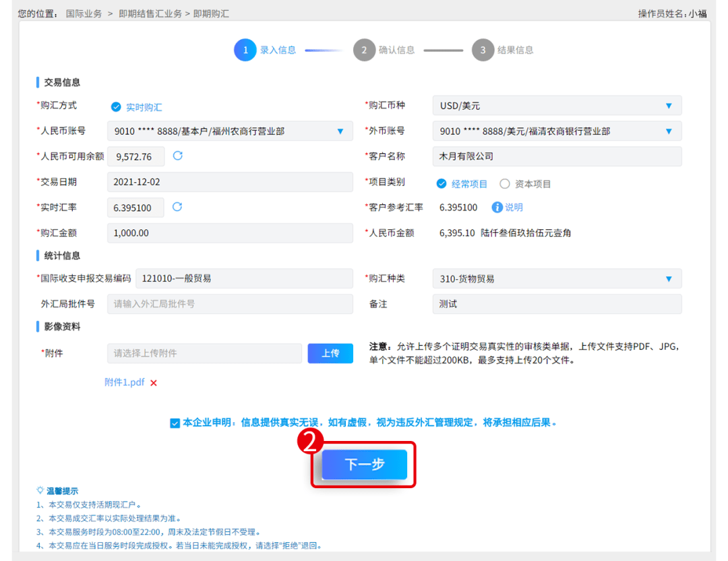
Task: Select the 实时购汇 radio option
Action: (116, 107)
